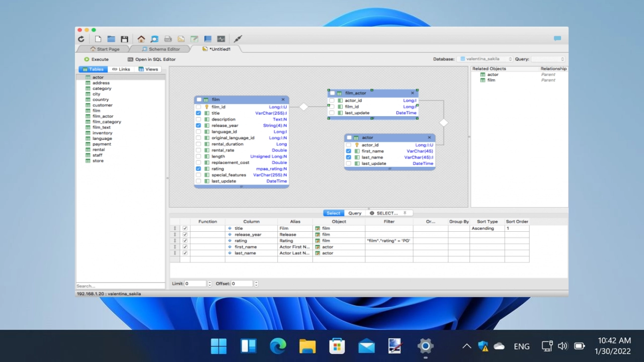Select the Tables segment
Screen dimensions: 644x362
93,69
